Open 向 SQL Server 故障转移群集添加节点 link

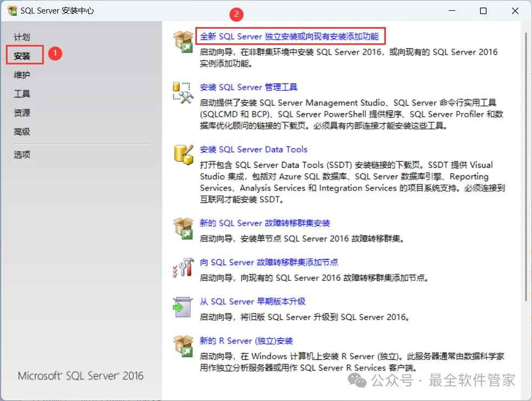pos(269,262)
